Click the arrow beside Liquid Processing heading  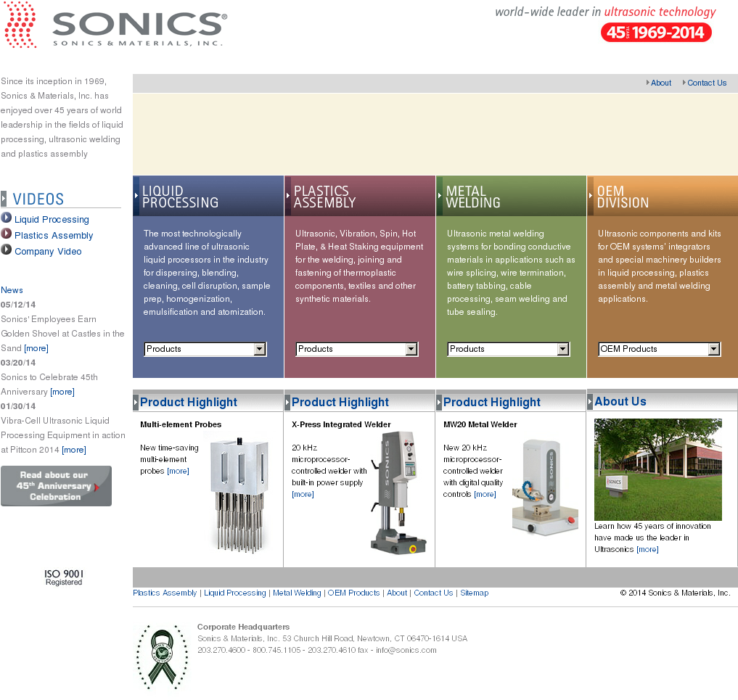point(136,195)
